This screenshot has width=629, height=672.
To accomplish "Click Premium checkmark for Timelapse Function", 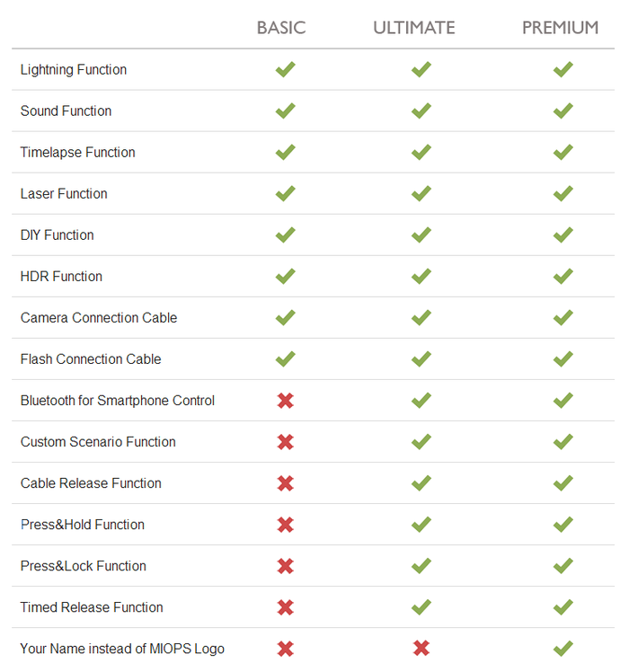I will tap(563, 152).
